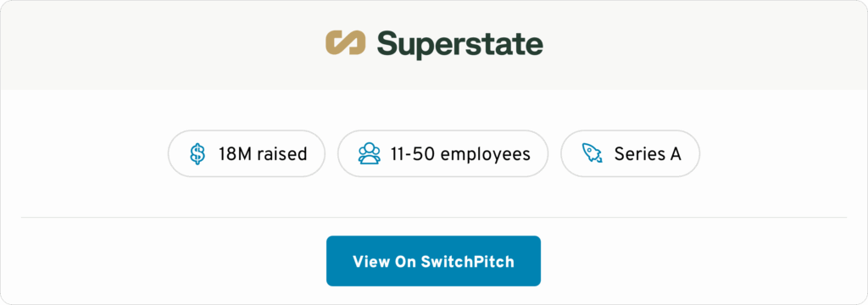Click the Superstate wordmark text
Image resolution: width=868 pixels, height=305 pixels.
coord(460,44)
